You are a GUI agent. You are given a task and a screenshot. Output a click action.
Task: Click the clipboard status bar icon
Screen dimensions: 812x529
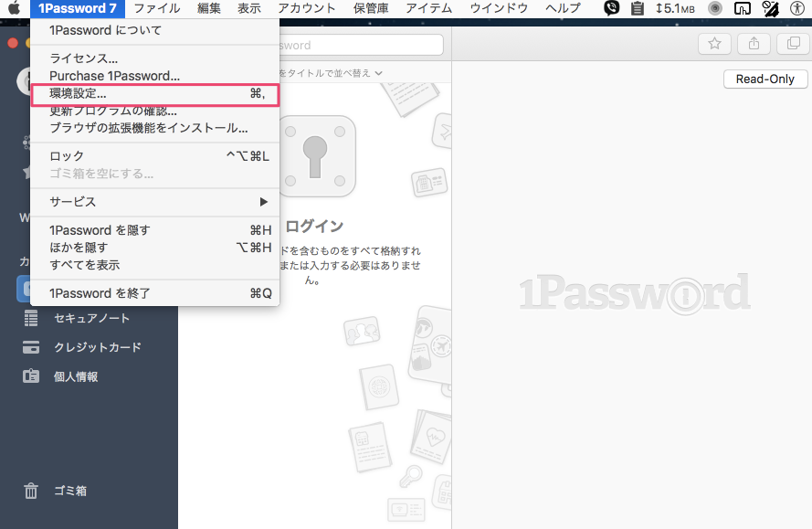[x=638, y=8]
